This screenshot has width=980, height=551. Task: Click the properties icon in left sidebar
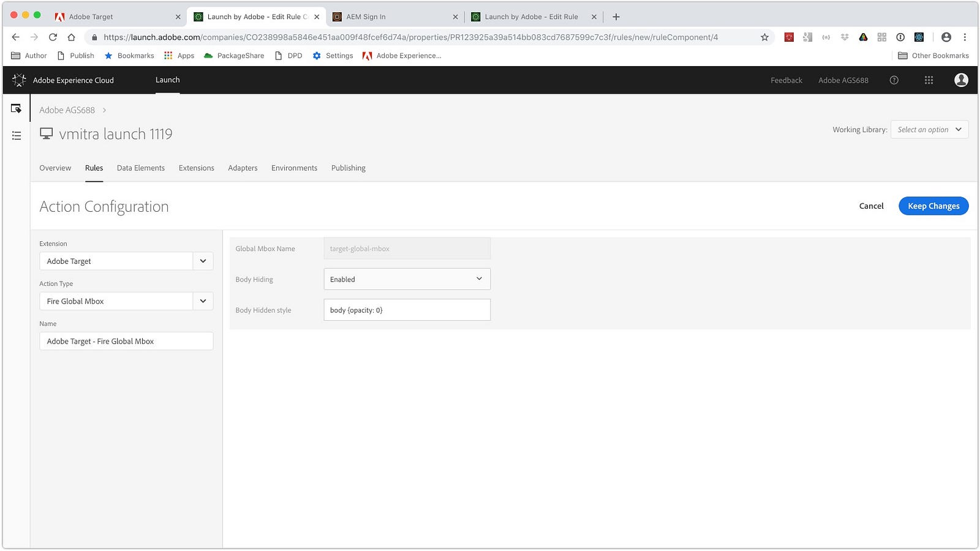[17, 108]
